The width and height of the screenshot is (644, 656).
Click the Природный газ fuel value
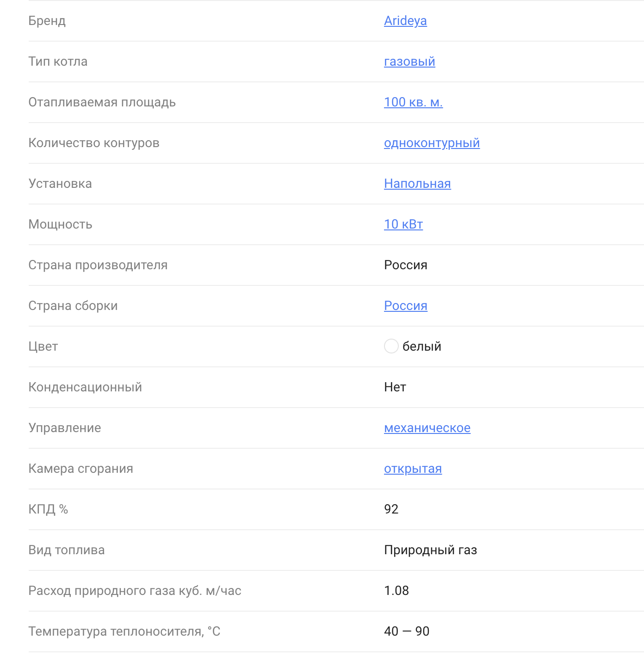430,550
